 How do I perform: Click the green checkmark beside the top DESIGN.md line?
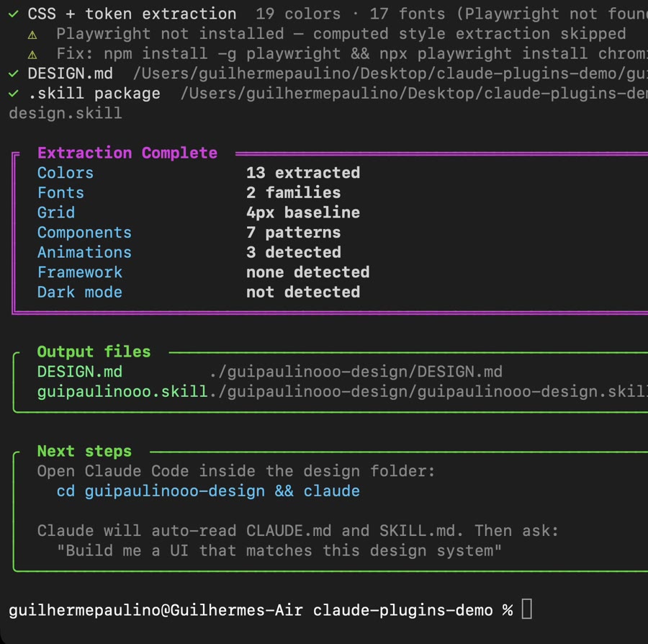pyautogui.click(x=13, y=74)
